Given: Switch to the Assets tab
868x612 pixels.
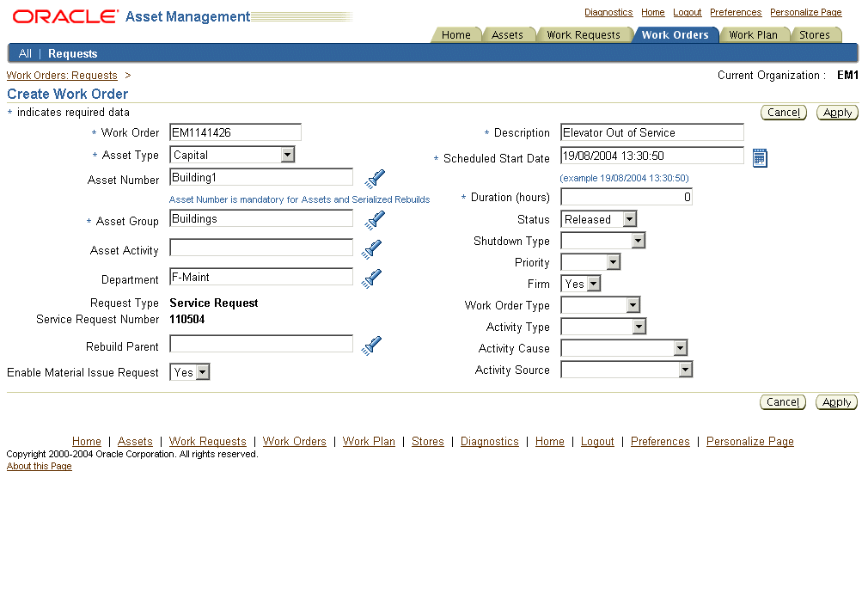Looking at the screenshot, I should [x=507, y=35].
